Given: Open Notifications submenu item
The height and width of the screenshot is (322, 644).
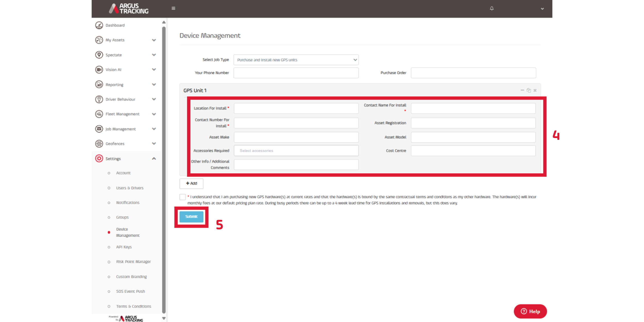Looking at the screenshot, I should coord(128,202).
